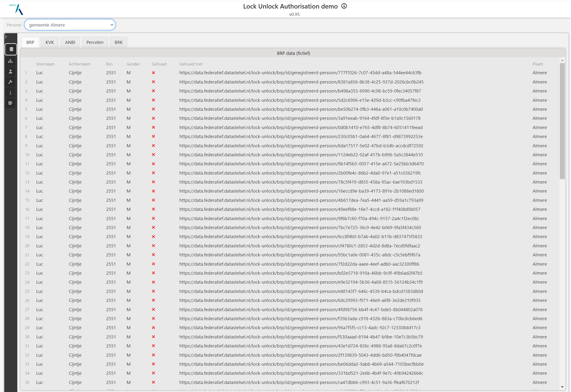Viewport: 571px width, 392px height.
Task: Open the URL ending 16eccd9e-ba39-4173-891e-2b1088ed1800
Action: point(301,191)
